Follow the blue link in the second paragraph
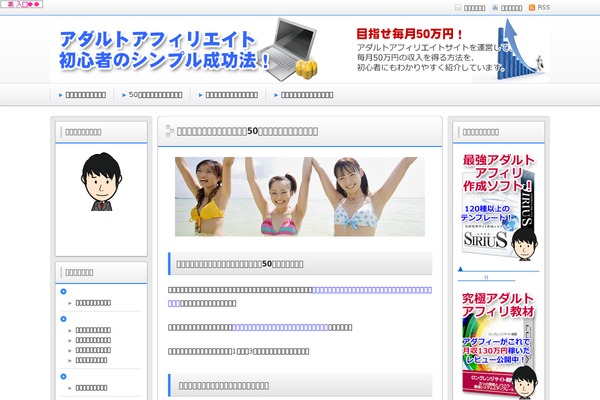Image resolution: width=600 pixels, height=400 pixels. (280, 327)
